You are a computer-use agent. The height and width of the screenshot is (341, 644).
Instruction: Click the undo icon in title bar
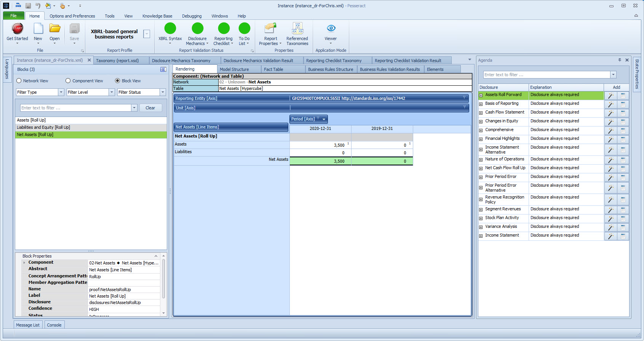click(x=38, y=6)
